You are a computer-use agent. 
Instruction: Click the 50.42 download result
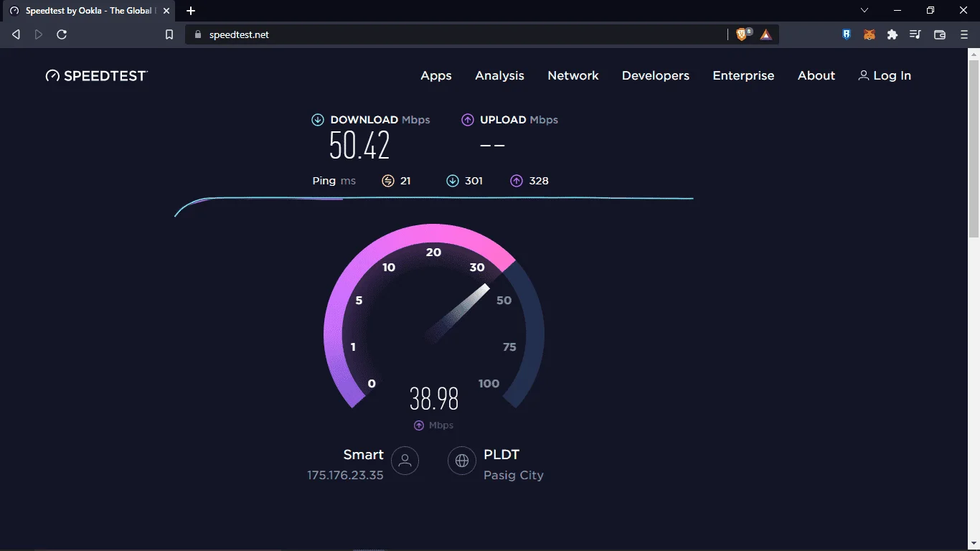point(359,146)
